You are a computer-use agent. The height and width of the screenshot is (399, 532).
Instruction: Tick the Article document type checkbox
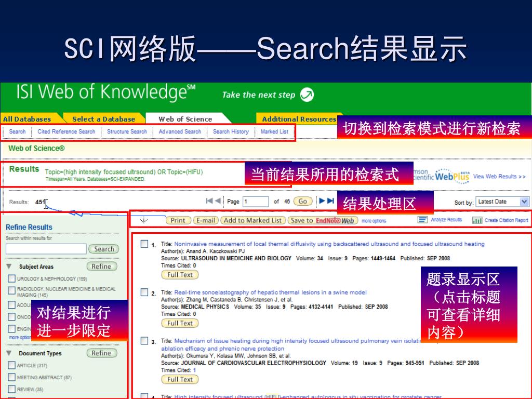11,365
